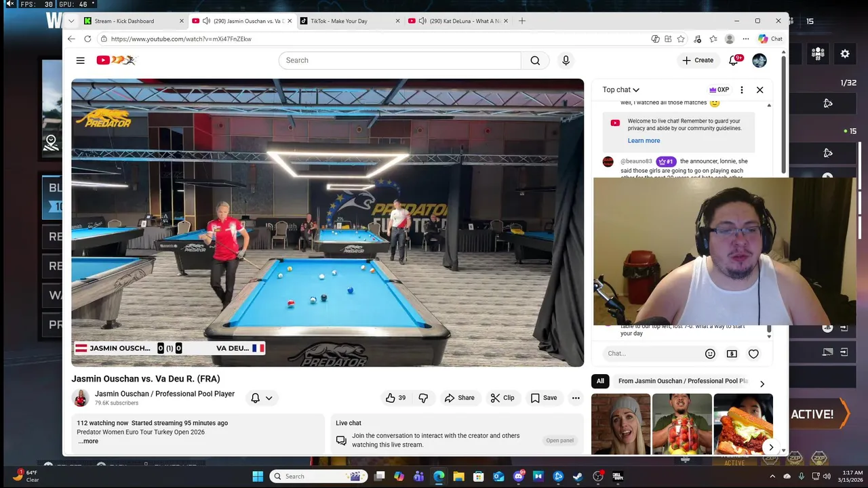Image resolution: width=868 pixels, height=488 pixels.
Task: Open a new browser tab
Action: 522,21
